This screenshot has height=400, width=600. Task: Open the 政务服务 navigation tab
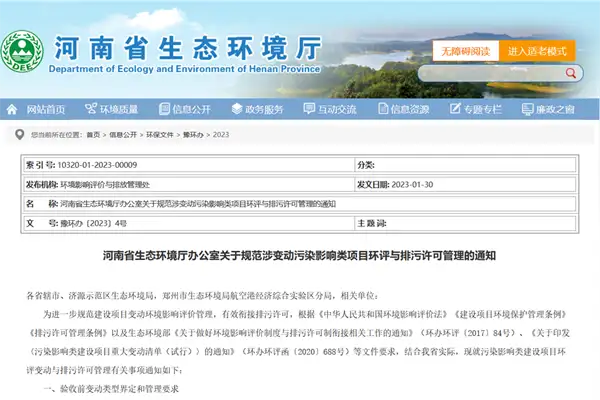pyautogui.click(x=264, y=110)
